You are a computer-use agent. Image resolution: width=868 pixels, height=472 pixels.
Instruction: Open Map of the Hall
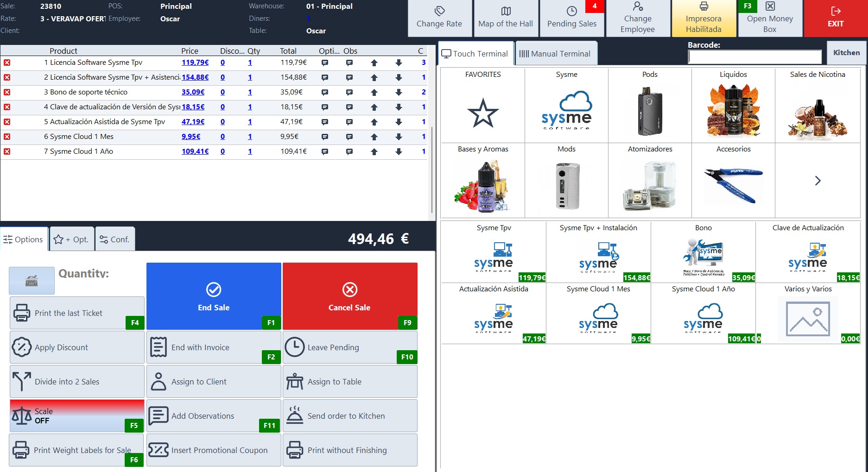pos(506,19)
